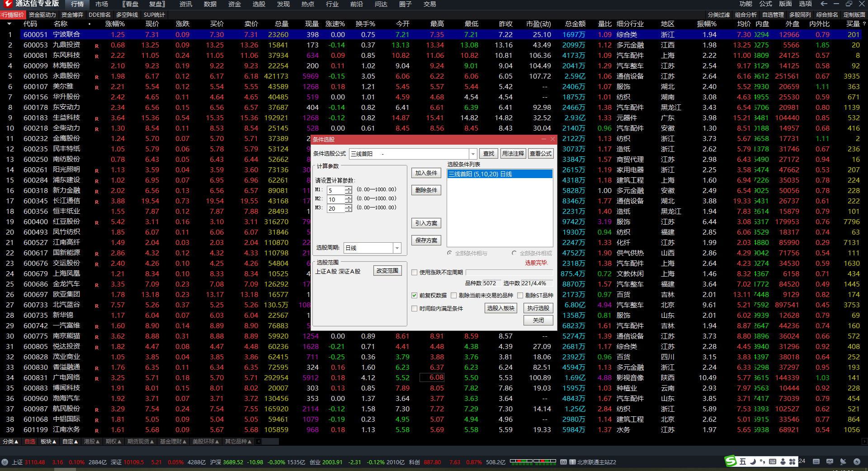Click the back arrow icon in title bar
The width and height of the screenshot is (868, 471).
pos(824,4)
